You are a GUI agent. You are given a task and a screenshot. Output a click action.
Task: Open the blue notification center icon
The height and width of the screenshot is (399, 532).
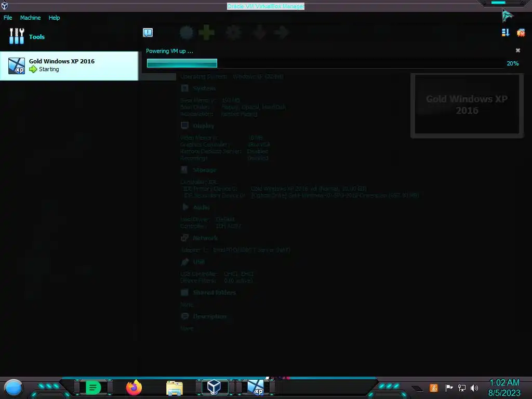tap(148, 33)
